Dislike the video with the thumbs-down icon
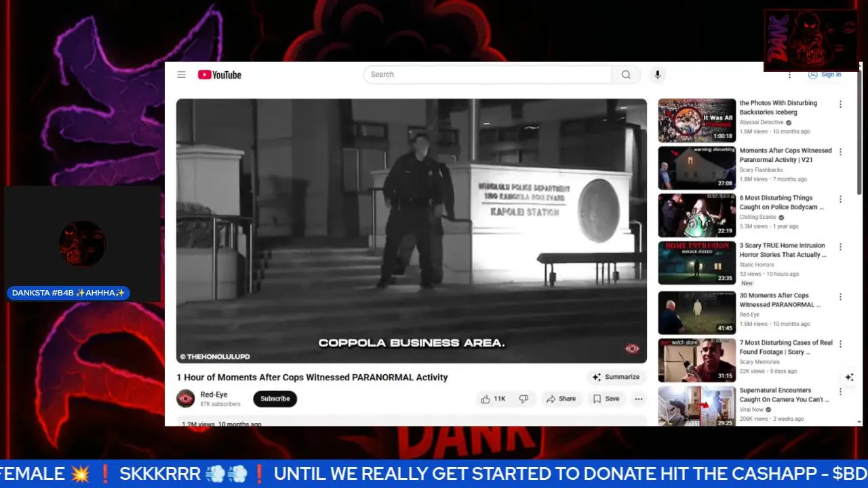868x488 pixels. (x=524, y=399)
